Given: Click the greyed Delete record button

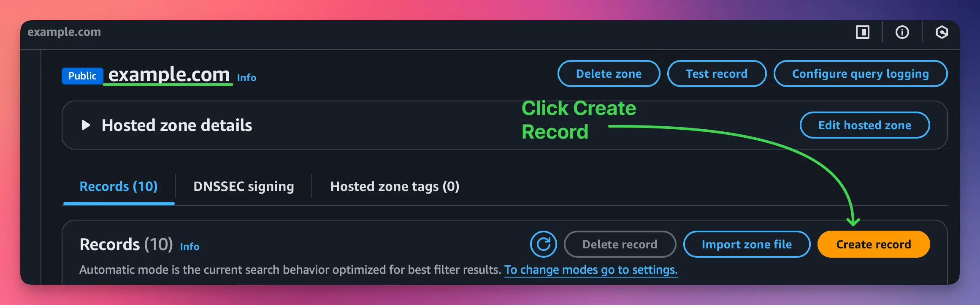Looking at the screenshot, I should point(620,244).
